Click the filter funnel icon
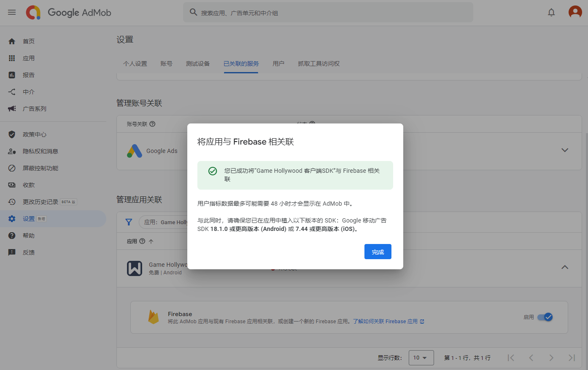The image size is (588, 370). point(129,222)
